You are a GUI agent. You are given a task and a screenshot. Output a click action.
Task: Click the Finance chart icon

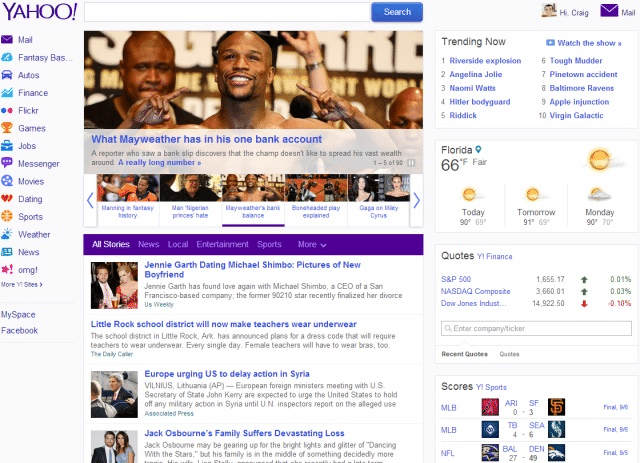(7, 93)
